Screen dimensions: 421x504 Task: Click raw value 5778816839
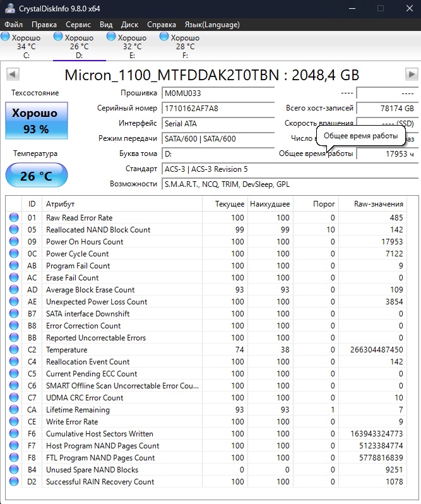click(381, 457)
